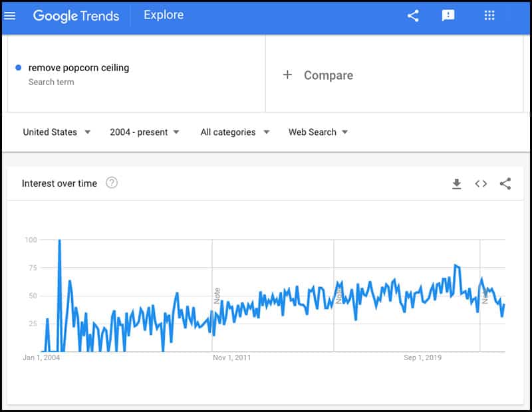
Task: Click the Note marker near Nov 2011
Action: [217, 295]
